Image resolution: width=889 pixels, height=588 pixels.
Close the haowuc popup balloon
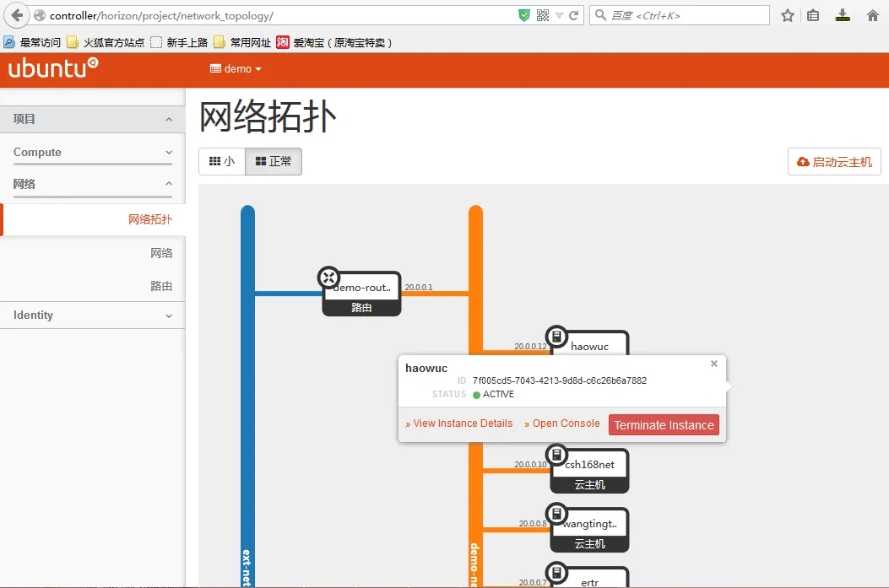click(714, 364)
